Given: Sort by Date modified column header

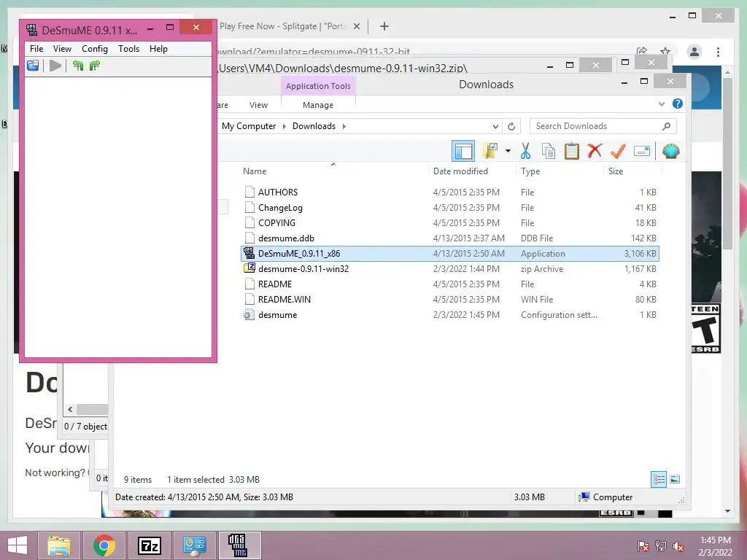Looking at the screenshot, I should (x=460, y=171).
